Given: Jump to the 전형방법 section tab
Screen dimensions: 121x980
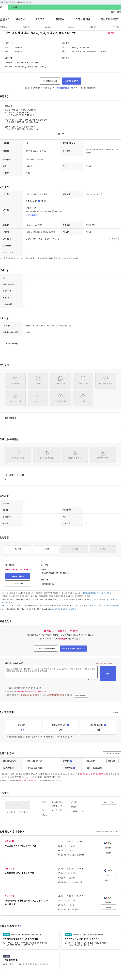Looking at the screenshot, I should coord(94,27).
